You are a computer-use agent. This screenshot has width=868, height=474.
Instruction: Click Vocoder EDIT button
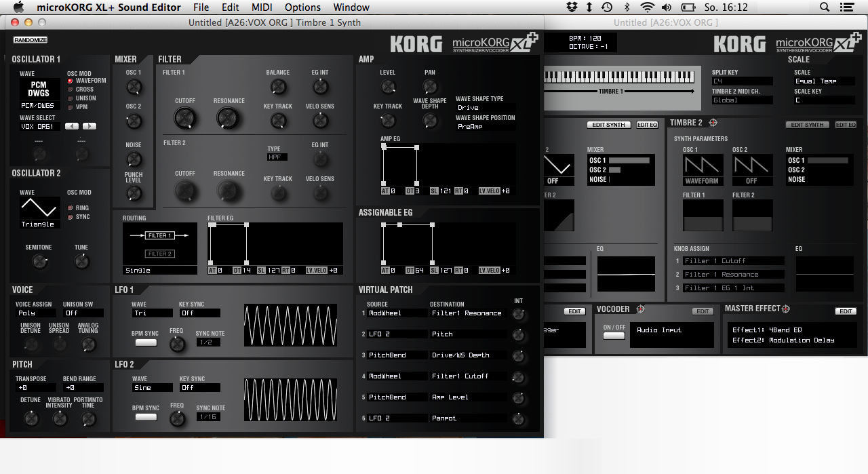click(703, 311)
